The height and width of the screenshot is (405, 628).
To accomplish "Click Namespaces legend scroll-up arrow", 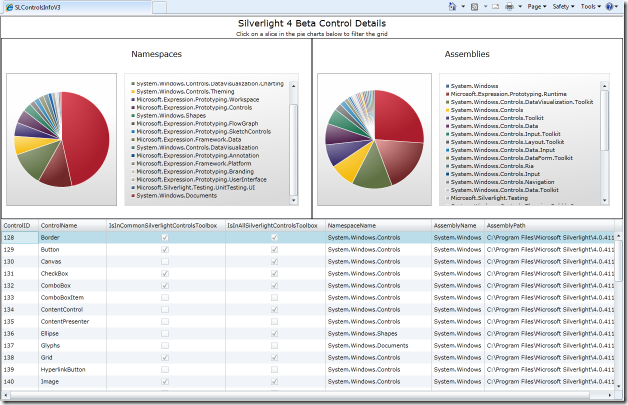I will tap(293, 86).
